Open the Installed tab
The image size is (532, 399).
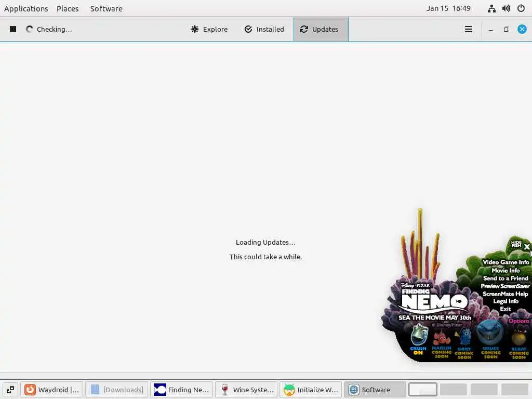click(x=264, y=30)
